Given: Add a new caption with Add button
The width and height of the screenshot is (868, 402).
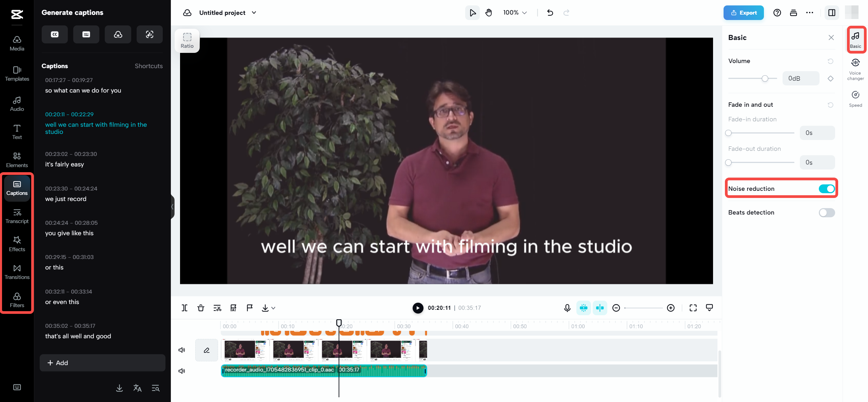Looking at the screenshot, I should (x=102, y=363).
